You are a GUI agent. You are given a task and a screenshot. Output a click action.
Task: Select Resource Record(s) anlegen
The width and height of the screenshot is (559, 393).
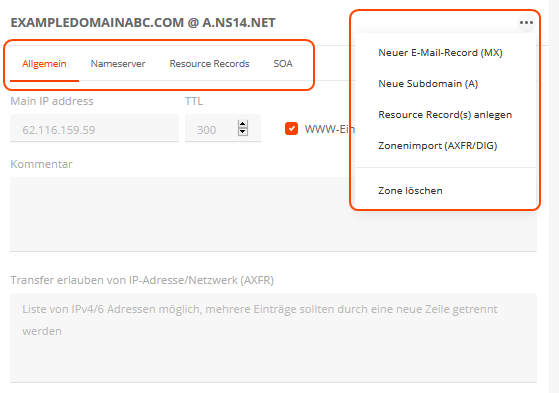(x=445, y=115)
